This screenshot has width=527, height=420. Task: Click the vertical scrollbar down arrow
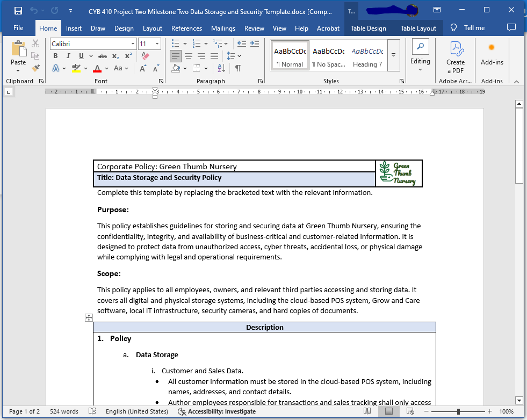click(519, 400)
